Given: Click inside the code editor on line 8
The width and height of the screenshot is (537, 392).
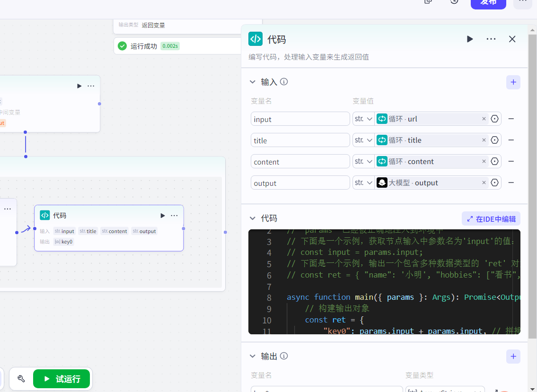Looking at the screenshot, I should (x=403, y=297).
